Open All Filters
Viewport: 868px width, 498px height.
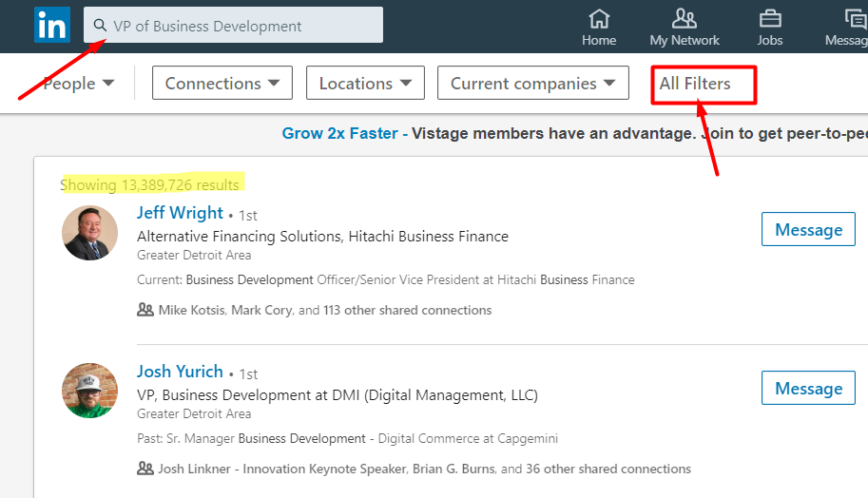click(695, 84)
